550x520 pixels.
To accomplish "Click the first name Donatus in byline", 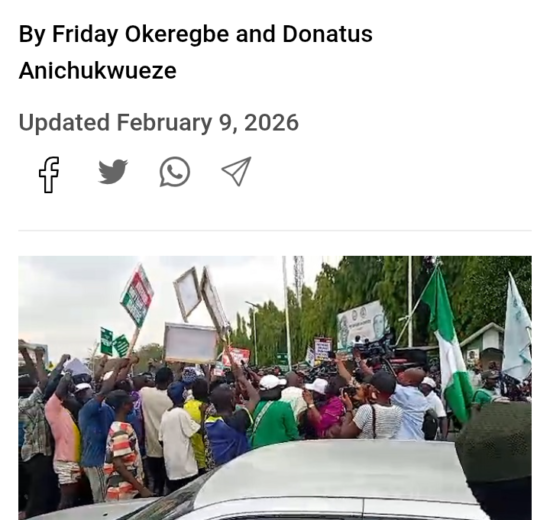I will 327,34.
